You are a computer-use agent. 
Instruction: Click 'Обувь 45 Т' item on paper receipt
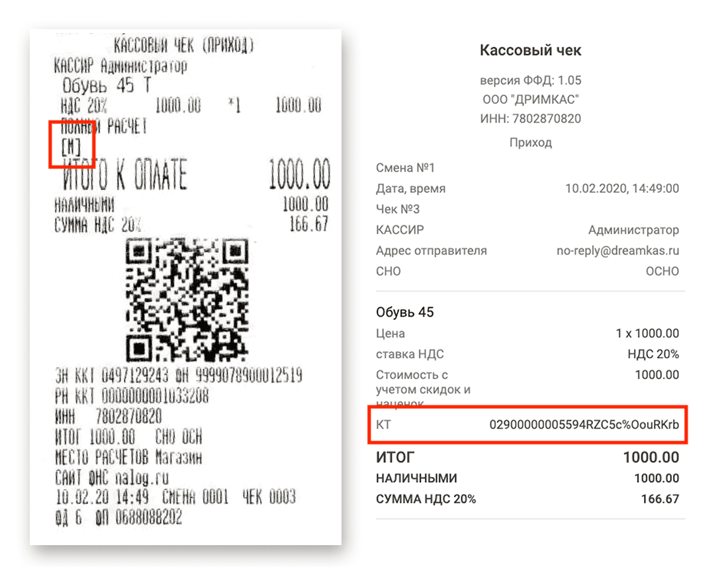click(107, 85)
